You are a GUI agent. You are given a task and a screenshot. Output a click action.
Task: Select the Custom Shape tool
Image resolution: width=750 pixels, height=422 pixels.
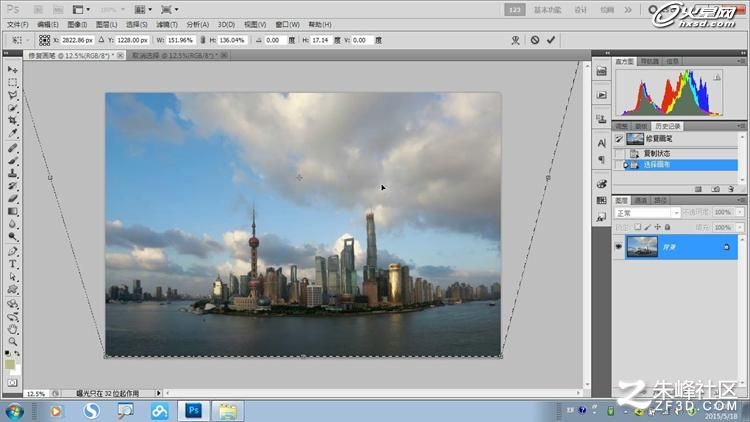point(12,289)
